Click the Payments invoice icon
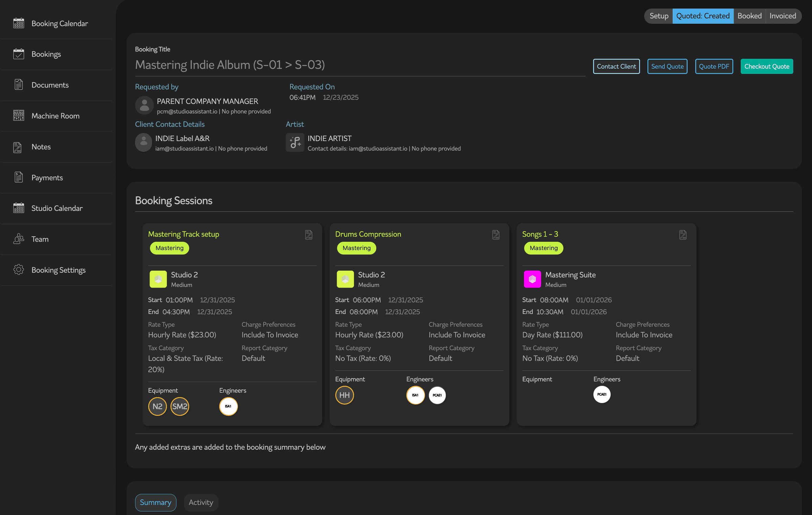The height and width of the screenshot is (515, 812). (19, 177)
